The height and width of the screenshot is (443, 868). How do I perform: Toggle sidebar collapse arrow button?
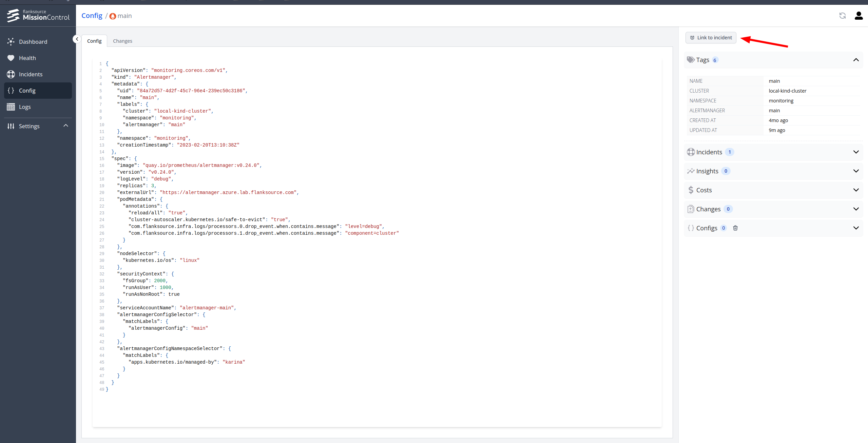77,39
